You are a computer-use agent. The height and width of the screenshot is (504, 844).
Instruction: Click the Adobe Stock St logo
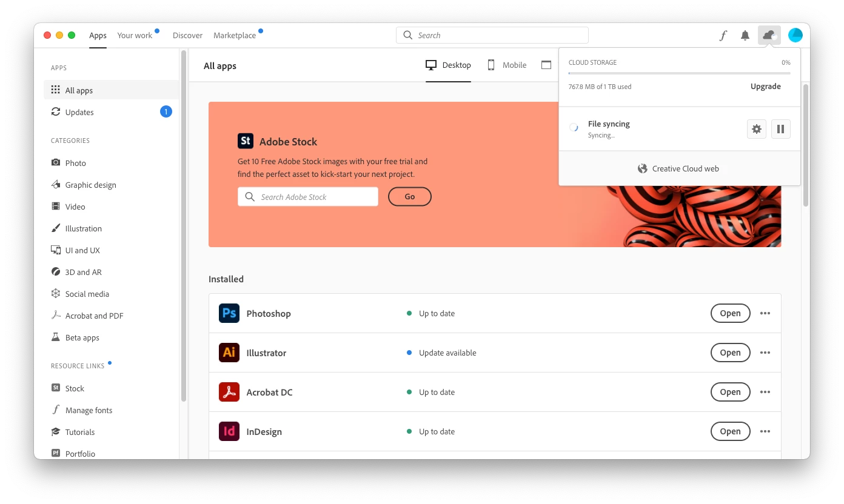click(246, 141)
